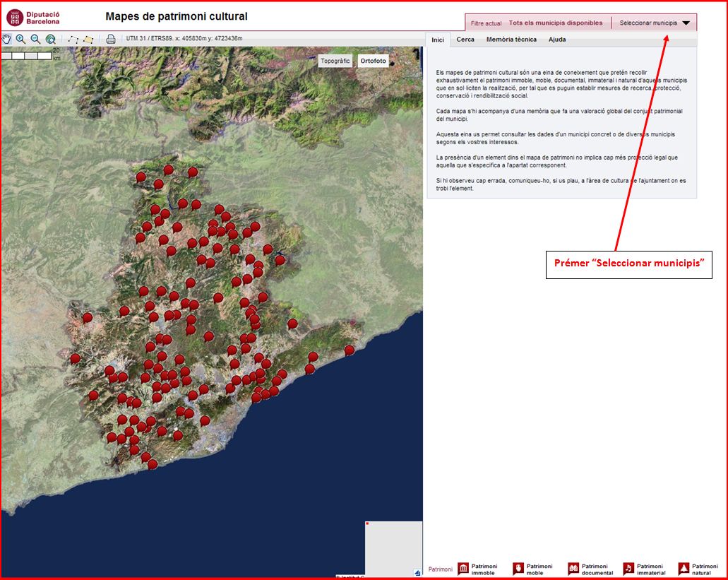The image size is (728, 580).
Task: Select the measure distance line tool
Action: point(73,39)
